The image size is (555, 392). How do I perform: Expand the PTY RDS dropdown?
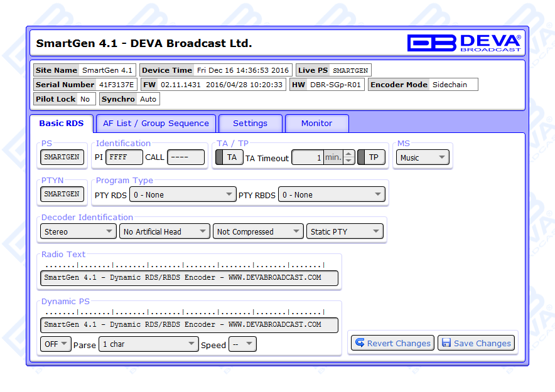[183, 195]
